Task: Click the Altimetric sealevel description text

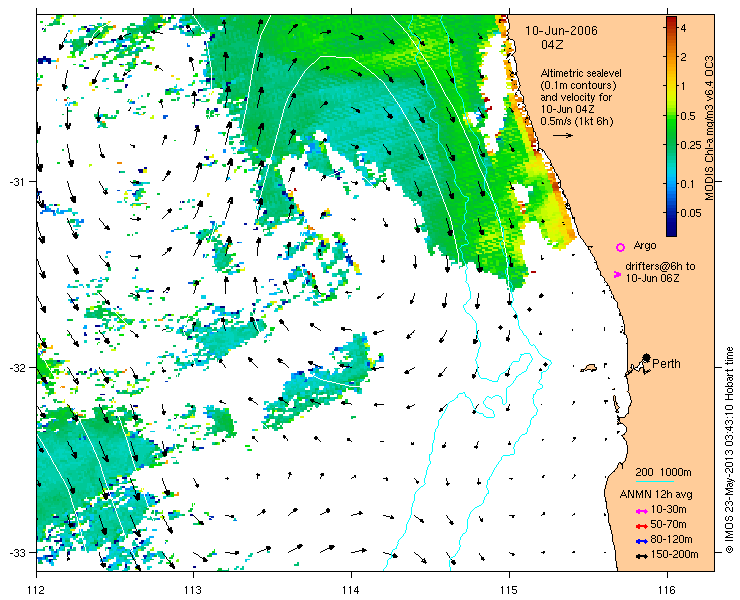Action: (581, 97)
